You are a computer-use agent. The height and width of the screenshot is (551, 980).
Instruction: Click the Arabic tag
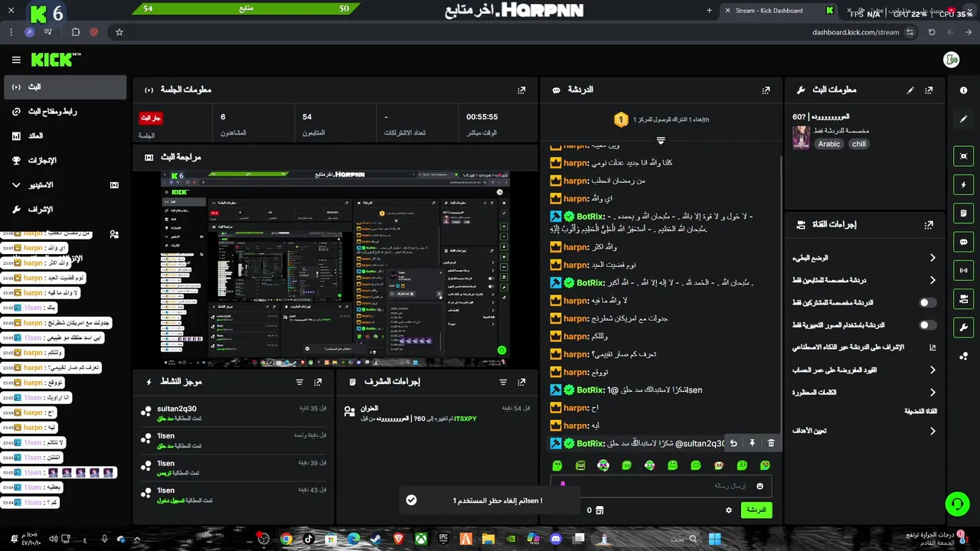pos(829,144)
